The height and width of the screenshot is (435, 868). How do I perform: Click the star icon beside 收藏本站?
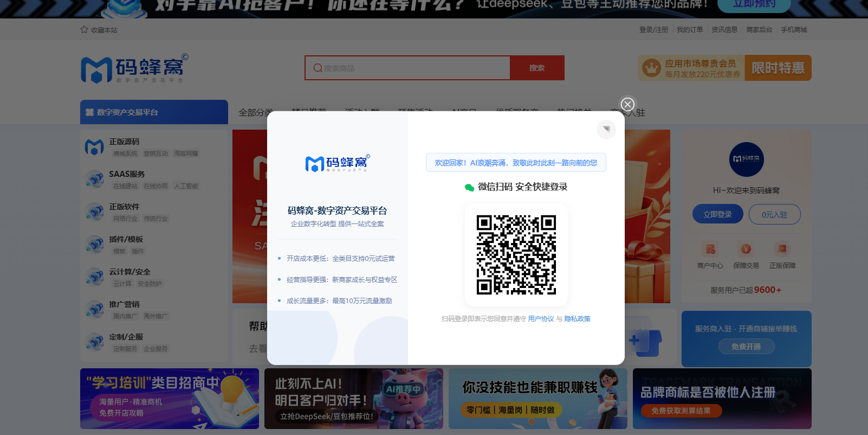tap(84, 29)
